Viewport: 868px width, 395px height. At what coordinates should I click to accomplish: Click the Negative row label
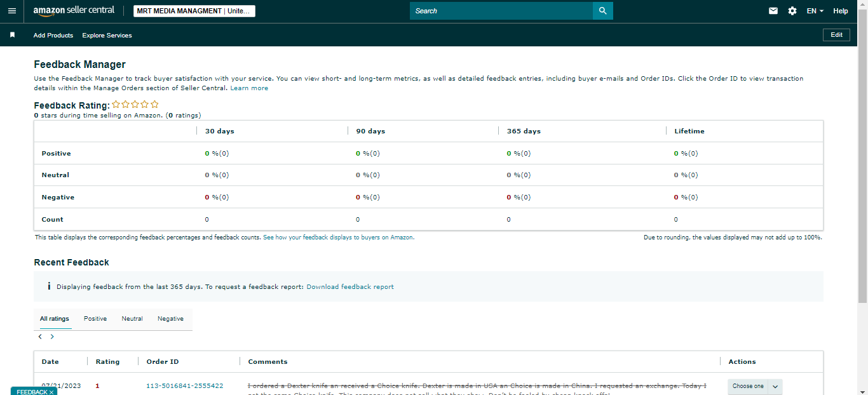(x=58, y=197)
